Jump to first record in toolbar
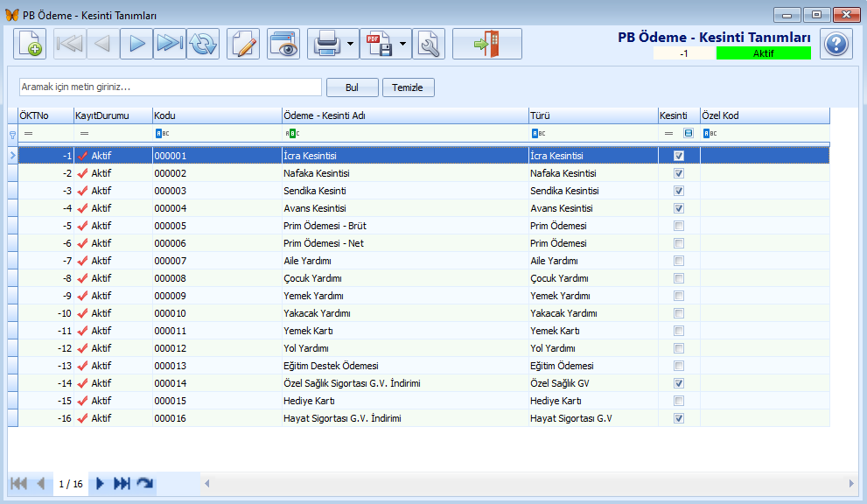Viewport: 867px width, 504px height. [x=70, y=44]
